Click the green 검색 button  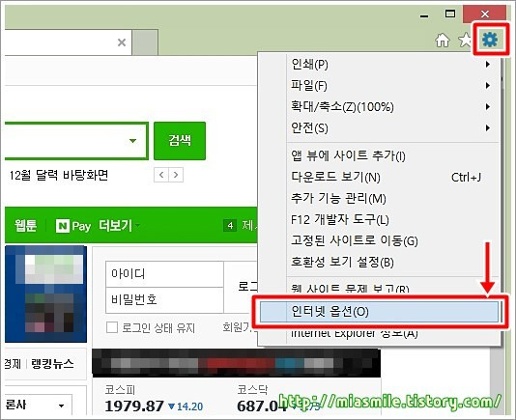pos(180,141)
